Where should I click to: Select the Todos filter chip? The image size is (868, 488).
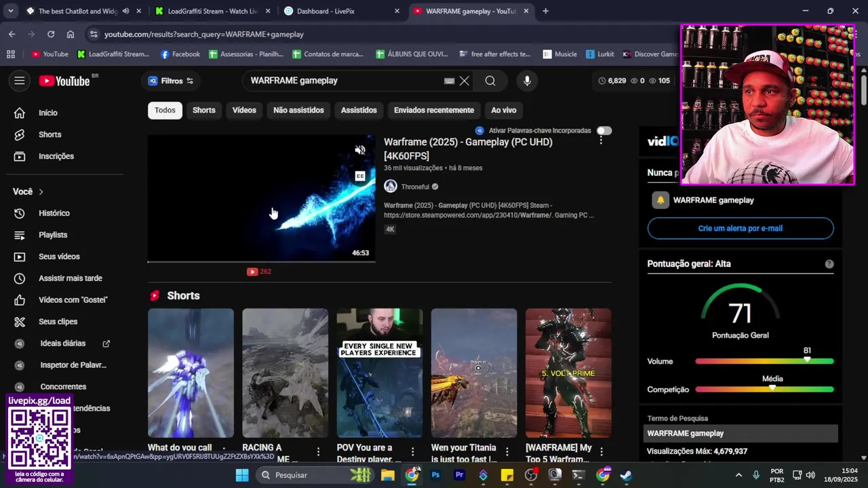165,110
